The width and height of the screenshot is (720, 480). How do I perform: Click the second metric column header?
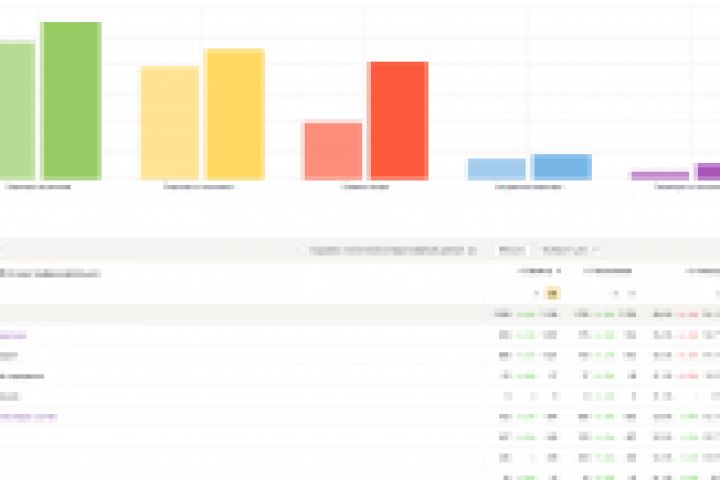click(607, 271)
